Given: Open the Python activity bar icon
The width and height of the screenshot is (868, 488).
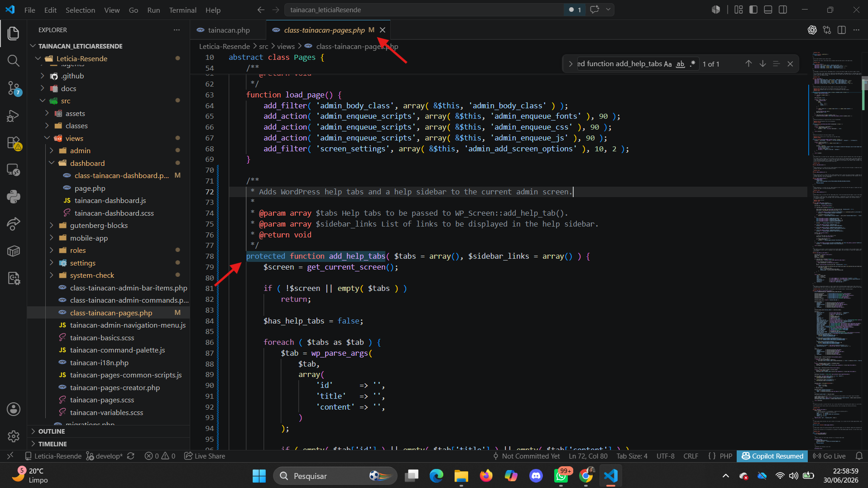Looking at the screenshot, I should click(13, 197).
